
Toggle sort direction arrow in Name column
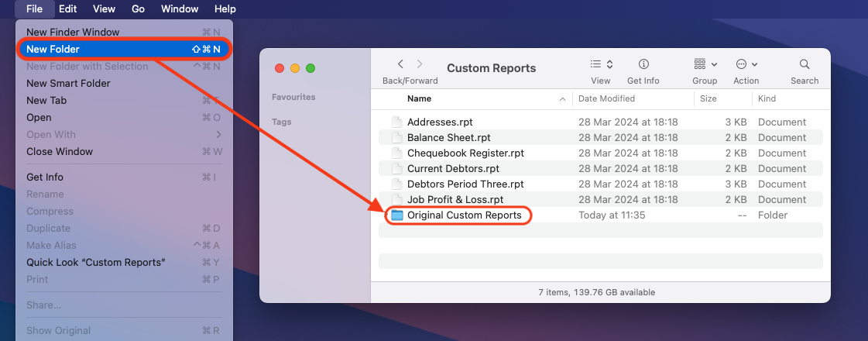[x=562, y=99]
